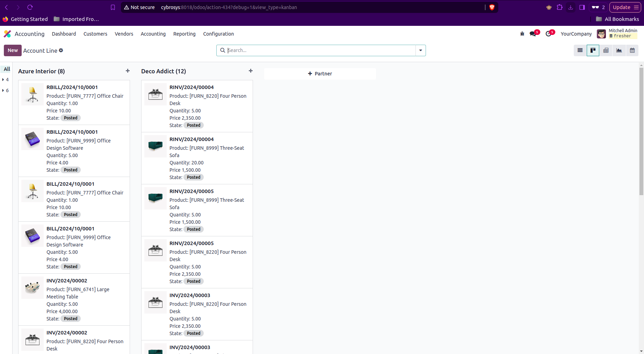The height and width of the screenshot is (354, 644).
Task: Expand the group labeled 4
Action: [5, 80]
